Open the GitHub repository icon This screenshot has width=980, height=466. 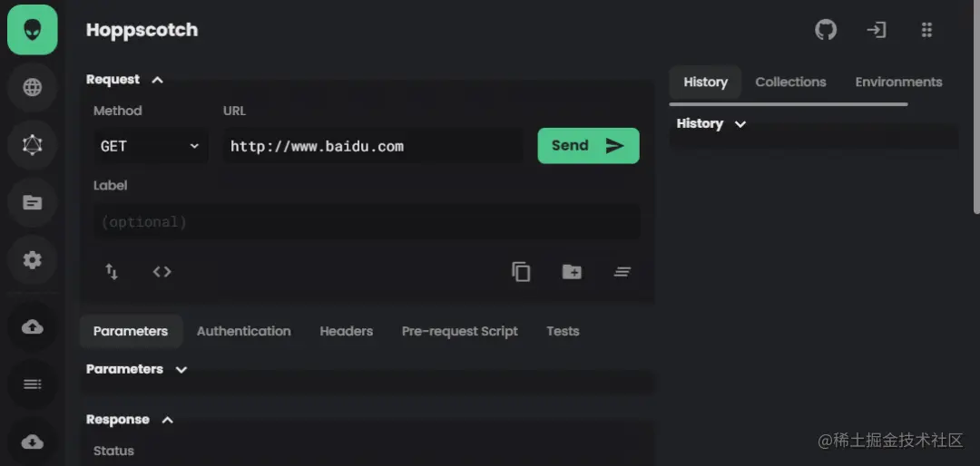(x=826, y=29)
